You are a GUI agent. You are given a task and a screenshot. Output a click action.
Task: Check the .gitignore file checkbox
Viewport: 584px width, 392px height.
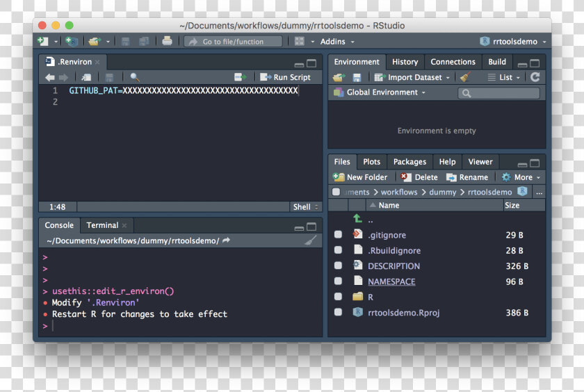(338, 234)
